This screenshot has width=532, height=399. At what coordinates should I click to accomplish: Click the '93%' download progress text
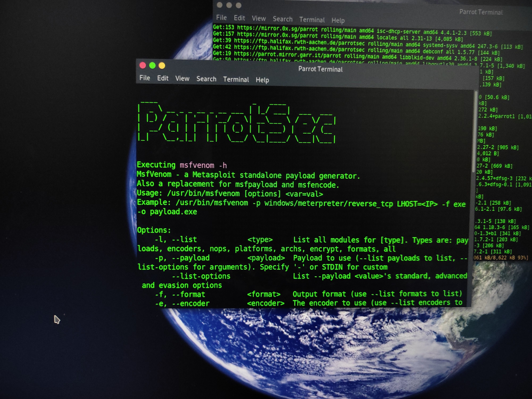pyautogui.click(x=523, y=258)
